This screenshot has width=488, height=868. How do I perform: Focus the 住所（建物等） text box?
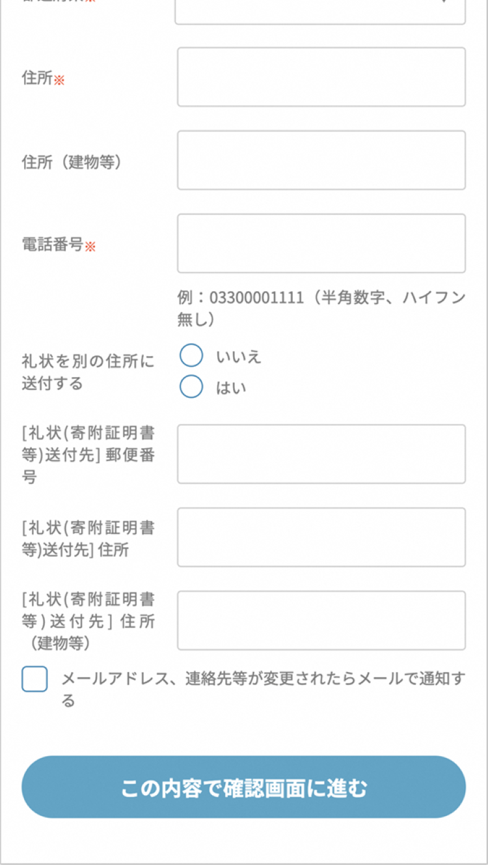[321, 160]
